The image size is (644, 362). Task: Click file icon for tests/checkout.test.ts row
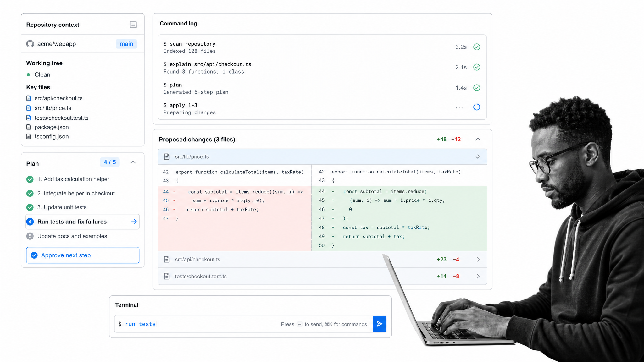point(167,276)
